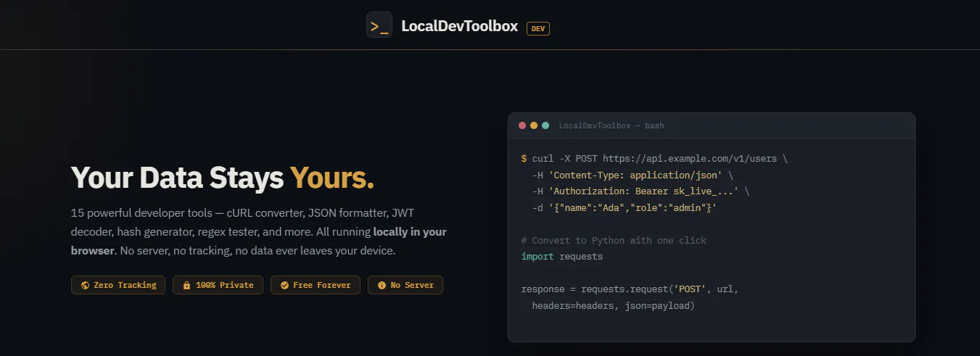Click the curl -X POST command line
This screenshot has height=356, width=980.
tap(654, 158)
